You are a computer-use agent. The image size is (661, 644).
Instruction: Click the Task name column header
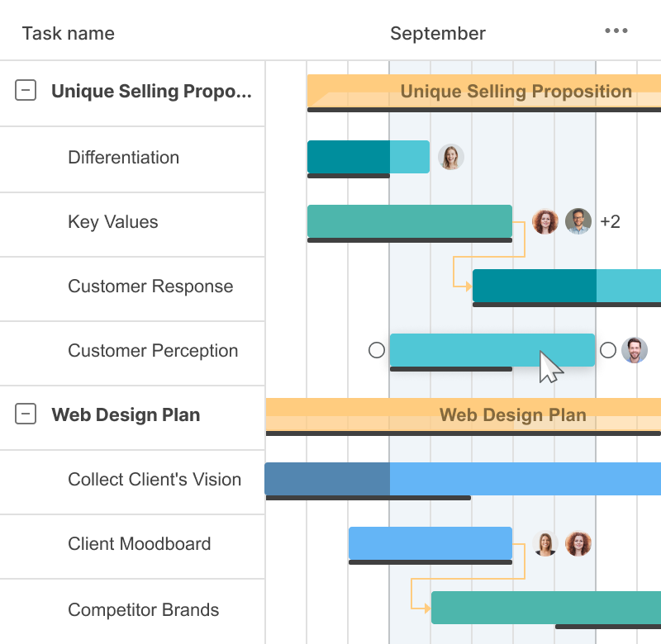(x=69, y=33)
